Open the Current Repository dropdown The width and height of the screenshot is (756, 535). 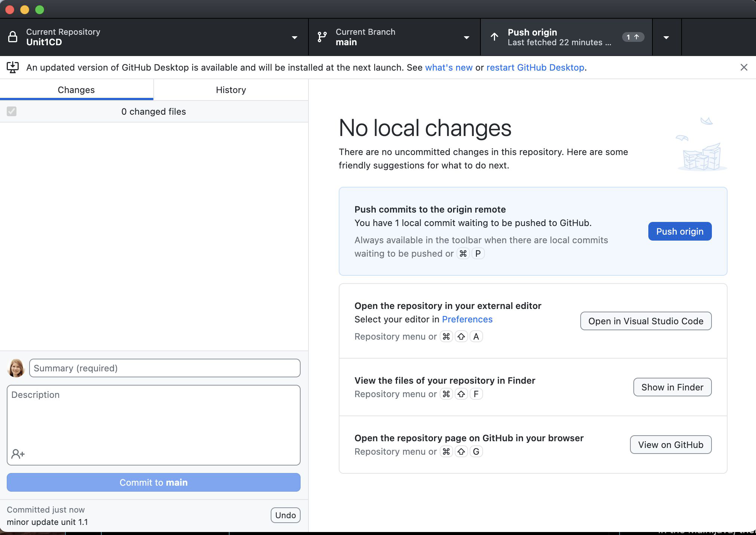click(x=294, y=37)
